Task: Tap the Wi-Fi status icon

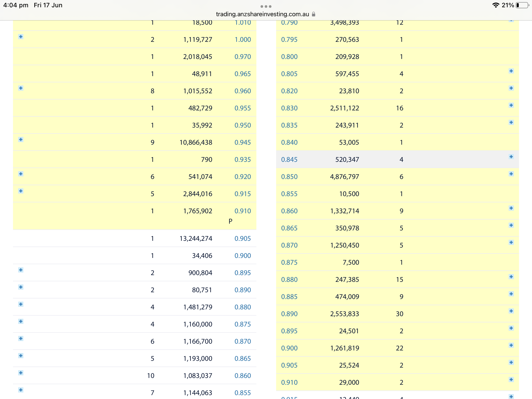Action: [x=496, y=5]
